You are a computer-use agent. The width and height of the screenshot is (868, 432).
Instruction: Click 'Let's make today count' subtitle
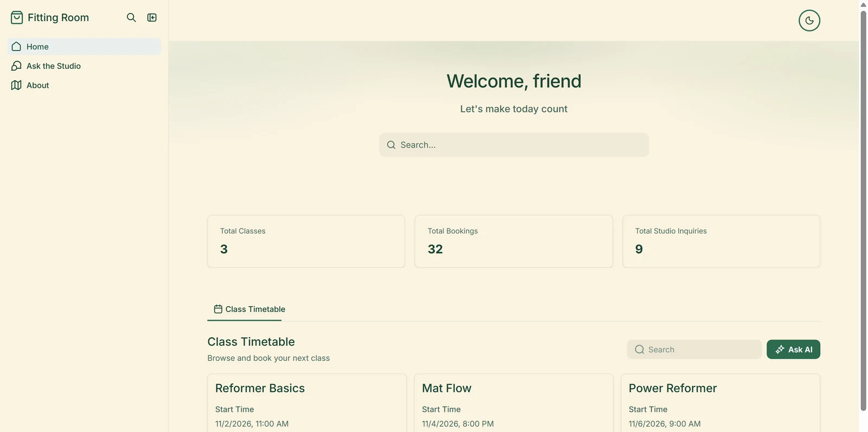coord(514,109)
